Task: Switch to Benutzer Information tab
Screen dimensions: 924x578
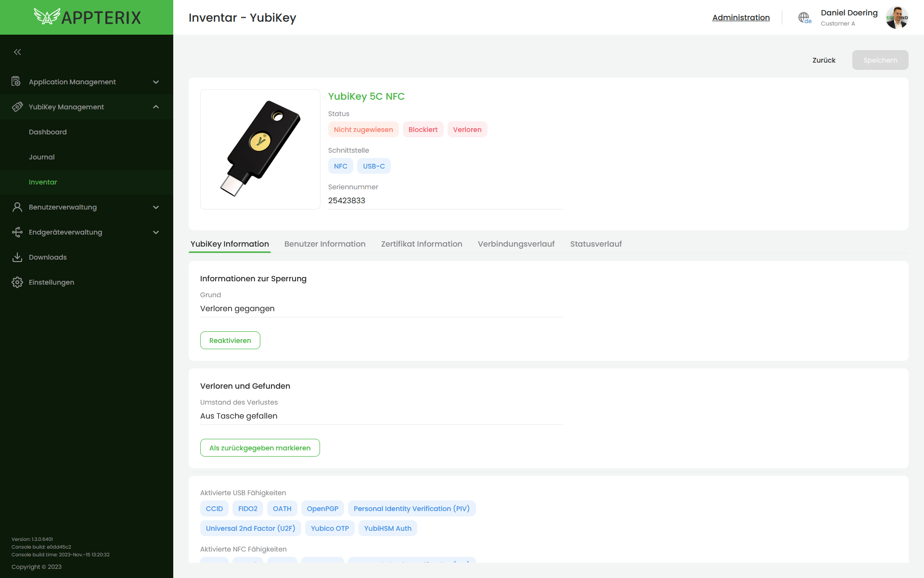Action: [325, 244]
